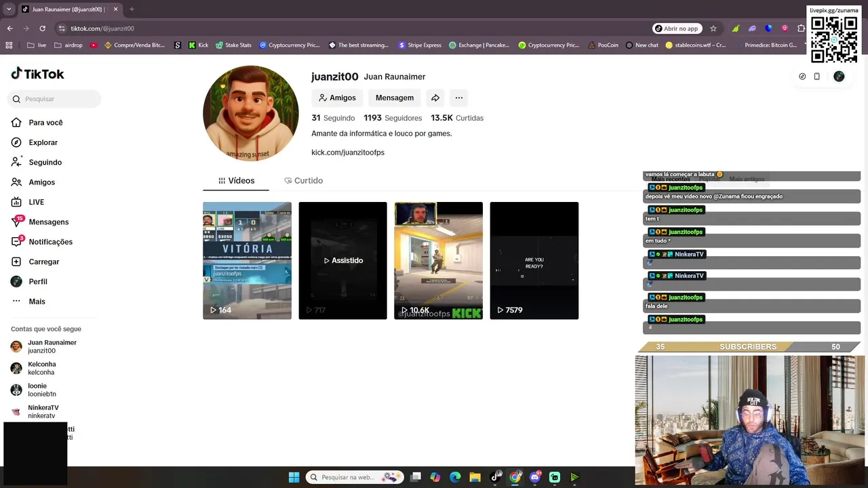Open the apps grid in bookmarks bar
Screen dimensions: 868x488
(9, 45)
